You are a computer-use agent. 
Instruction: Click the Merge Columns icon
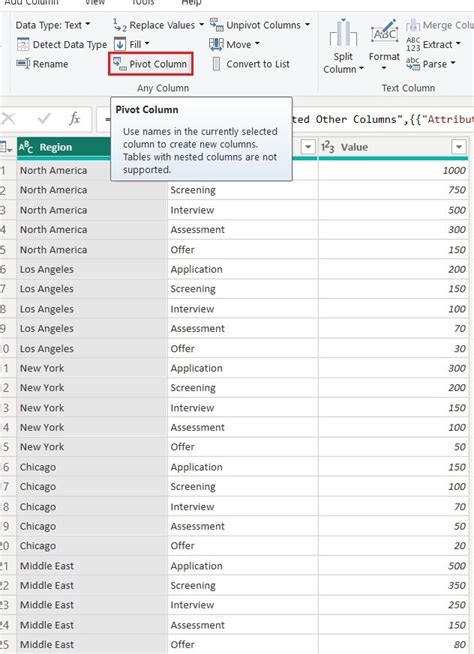413,25
